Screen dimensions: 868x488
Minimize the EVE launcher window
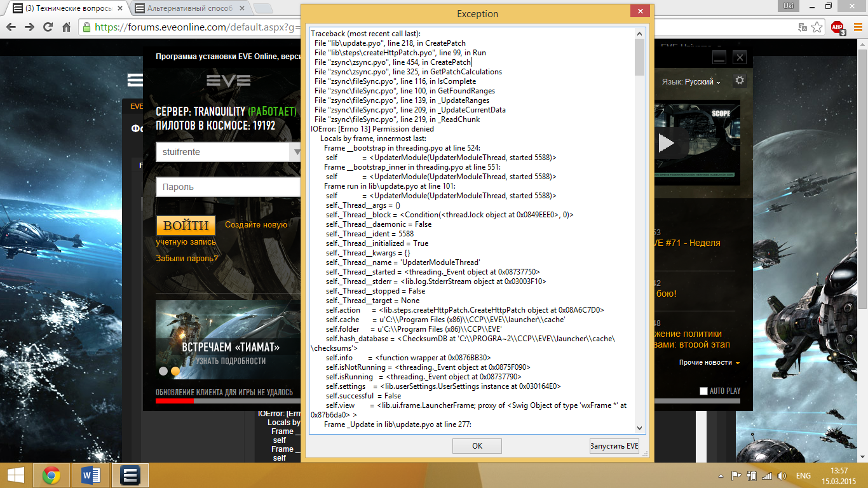[719, 57]
